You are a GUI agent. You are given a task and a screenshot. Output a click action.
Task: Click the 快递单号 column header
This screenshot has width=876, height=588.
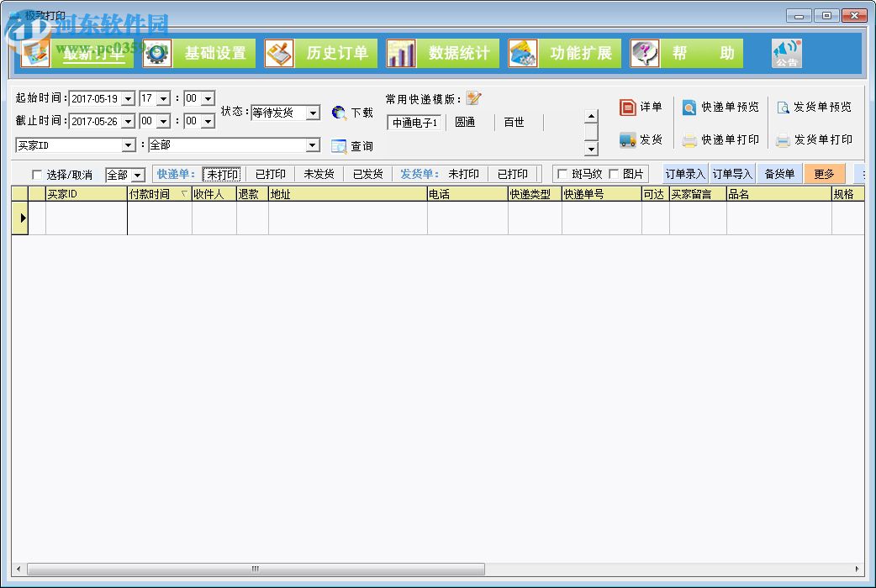coord(601,194)
